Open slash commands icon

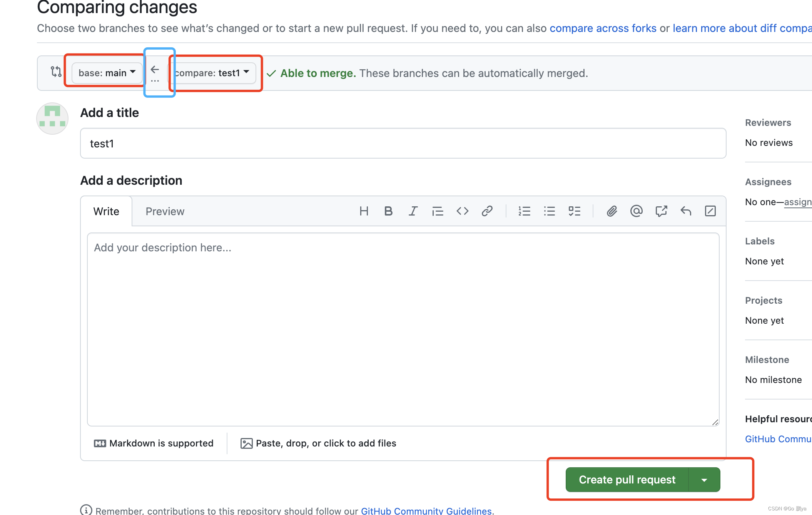[710, 211]
